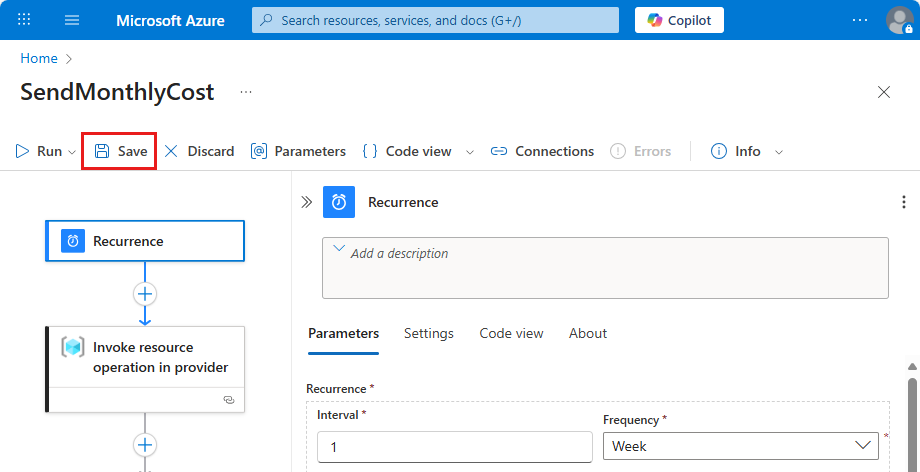The image size is (920, 472).
Task: Switch to the Parameters tab
Action: tap(343, 333)
